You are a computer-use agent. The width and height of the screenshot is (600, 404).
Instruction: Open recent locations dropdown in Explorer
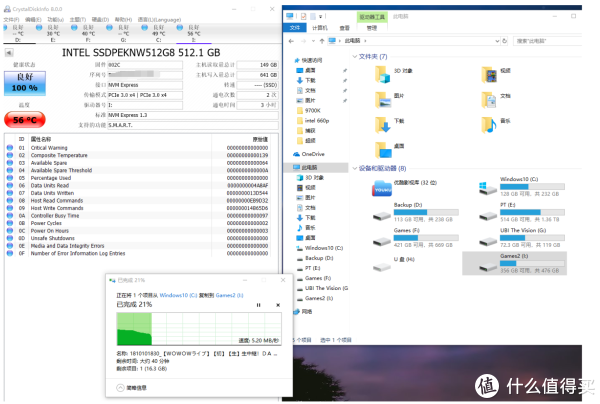point(313,41)
